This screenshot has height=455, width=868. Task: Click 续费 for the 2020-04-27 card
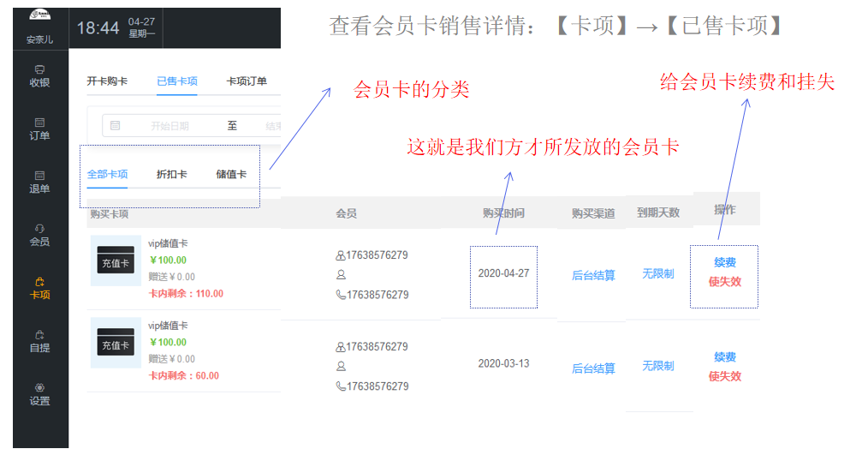(725, 262)
